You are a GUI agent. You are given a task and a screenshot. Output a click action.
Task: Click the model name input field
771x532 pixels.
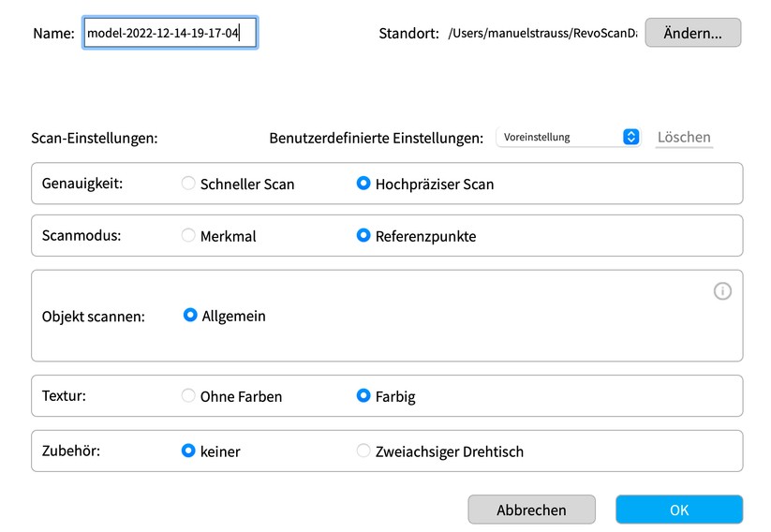[170, 33]
